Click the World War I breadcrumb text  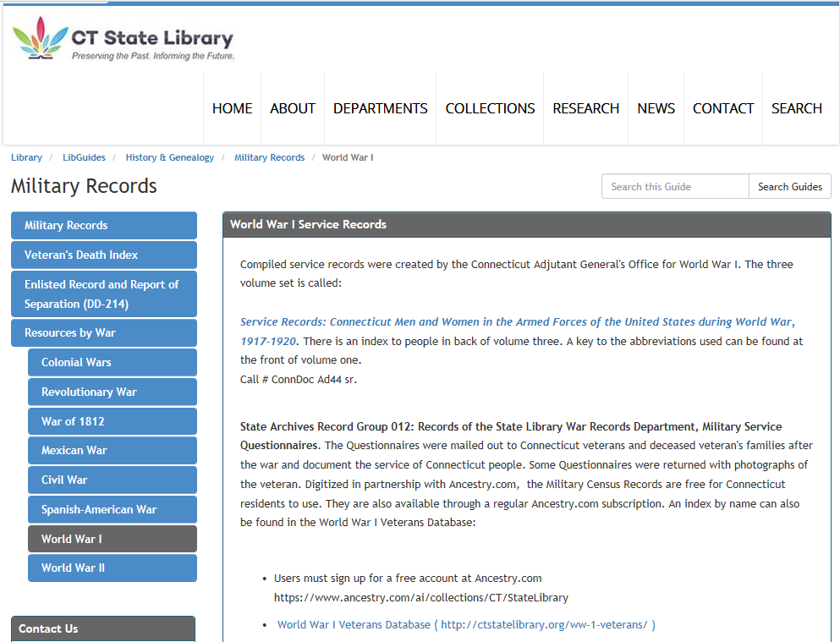348,157
